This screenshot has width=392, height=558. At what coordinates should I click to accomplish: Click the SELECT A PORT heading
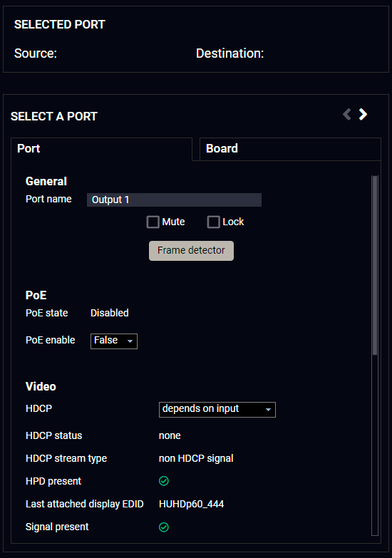(54, 116)
